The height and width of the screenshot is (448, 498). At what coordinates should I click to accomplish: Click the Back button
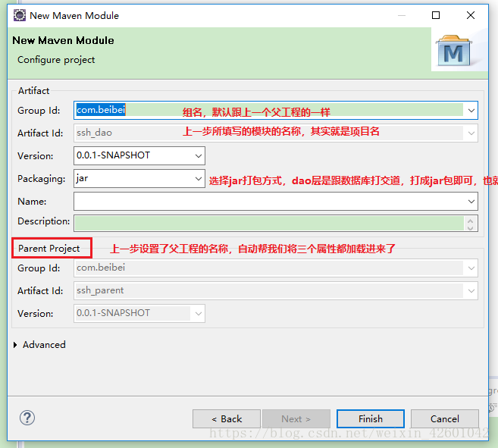[x=227, y=418]
